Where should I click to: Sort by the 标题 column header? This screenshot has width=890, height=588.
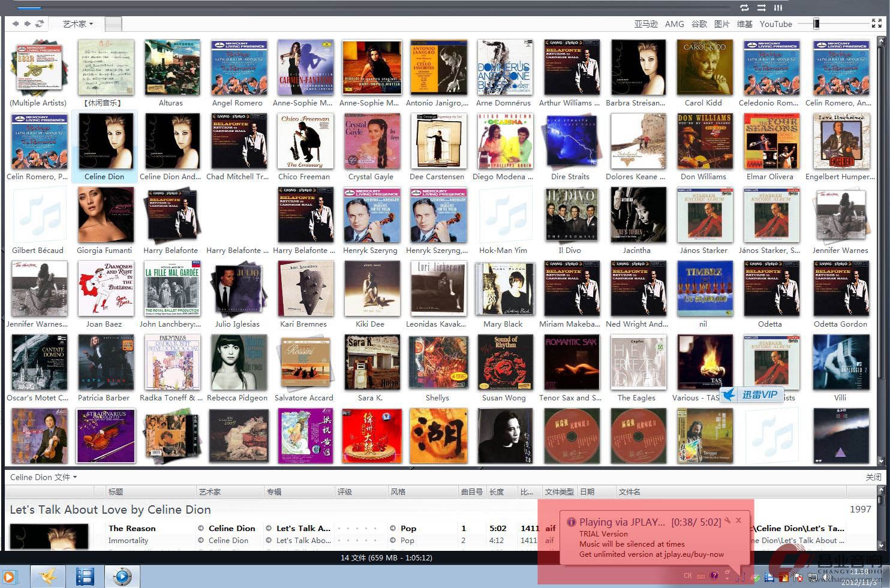pos(116,491)
